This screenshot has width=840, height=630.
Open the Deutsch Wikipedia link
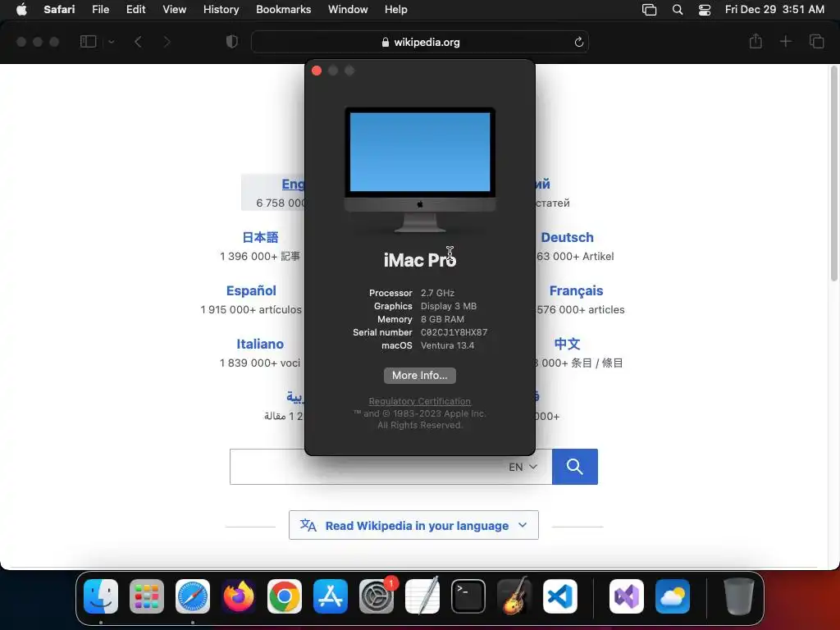(x=567, y=237)
